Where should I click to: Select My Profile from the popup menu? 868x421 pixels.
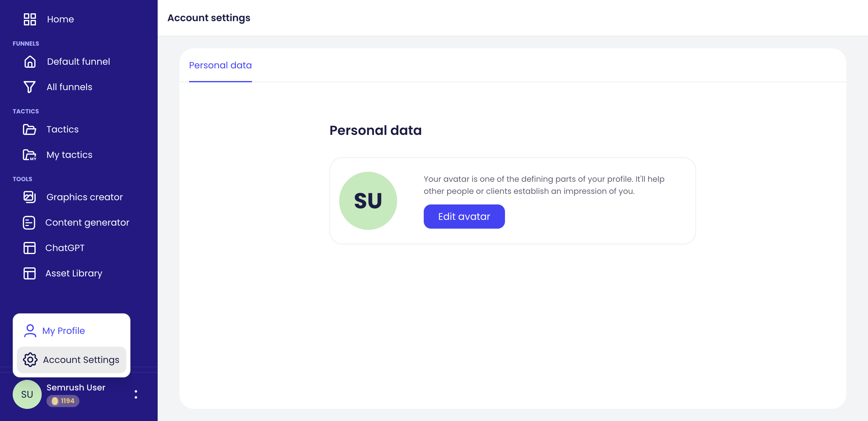(x=63, y=331)
